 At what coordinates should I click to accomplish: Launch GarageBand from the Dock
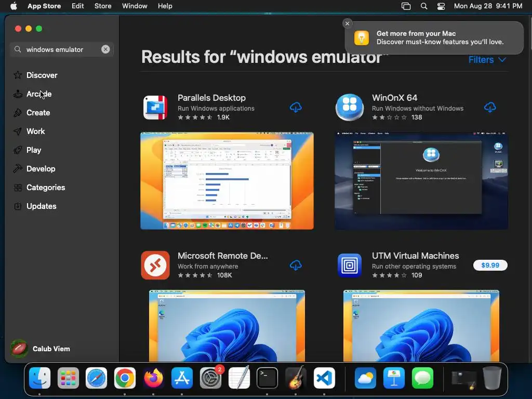click(x=296, y=377)
